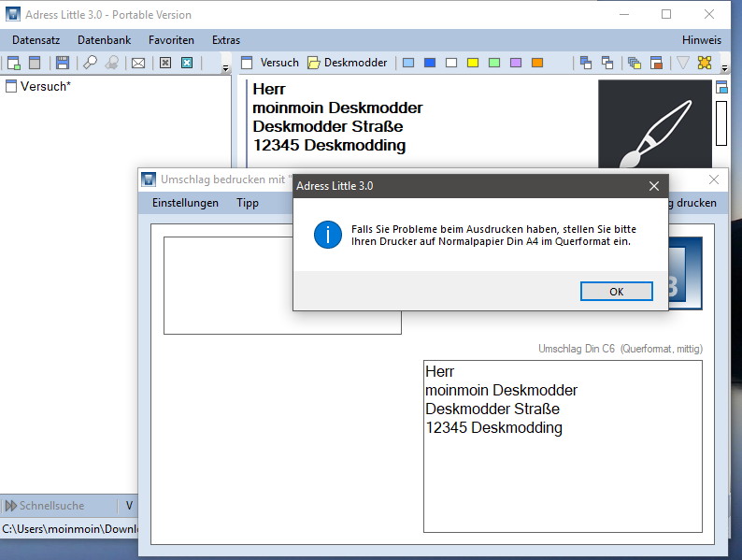Click the small window icon right of picture
742x560 pixels.
click(x=721, y=87)
